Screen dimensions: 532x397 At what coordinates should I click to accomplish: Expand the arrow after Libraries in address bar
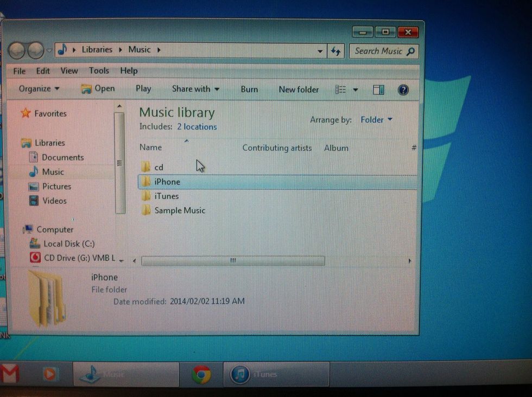[x=120, y=50]
